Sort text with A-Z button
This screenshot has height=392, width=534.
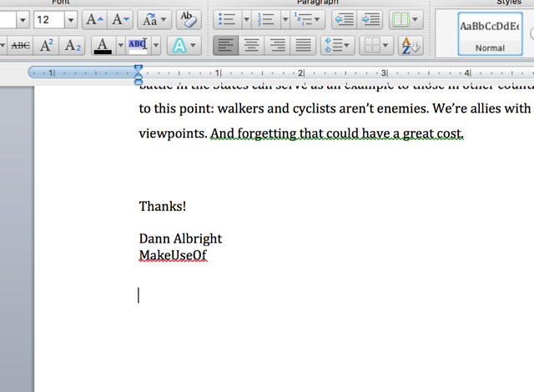411,45
